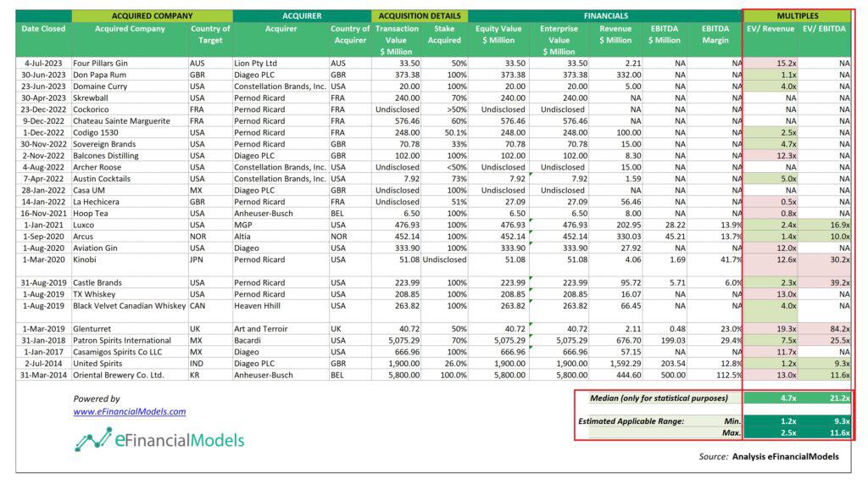Select the Enterprise Value column header
Image resolution: width=868 pixels, height=485 pixels.
[559, 40]
